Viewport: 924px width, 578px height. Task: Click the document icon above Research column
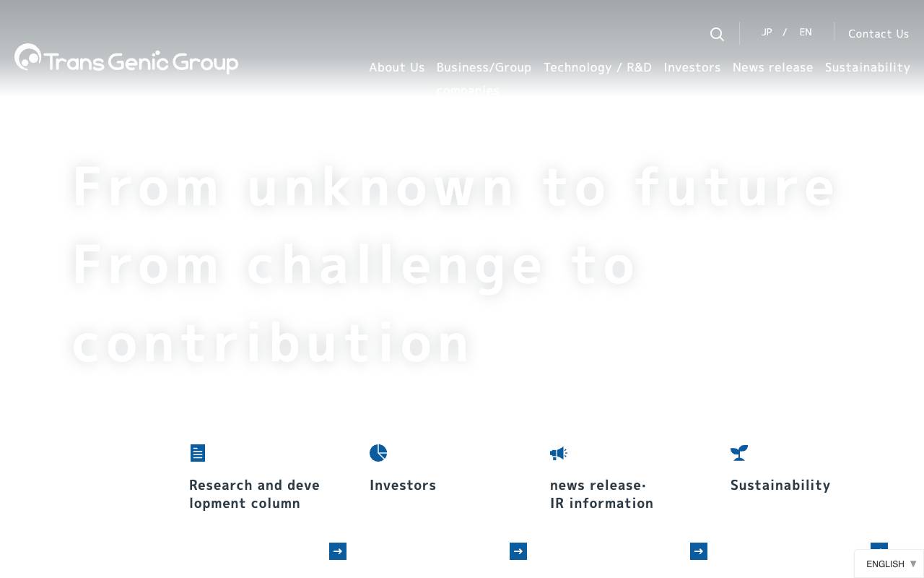coord(197,453)
